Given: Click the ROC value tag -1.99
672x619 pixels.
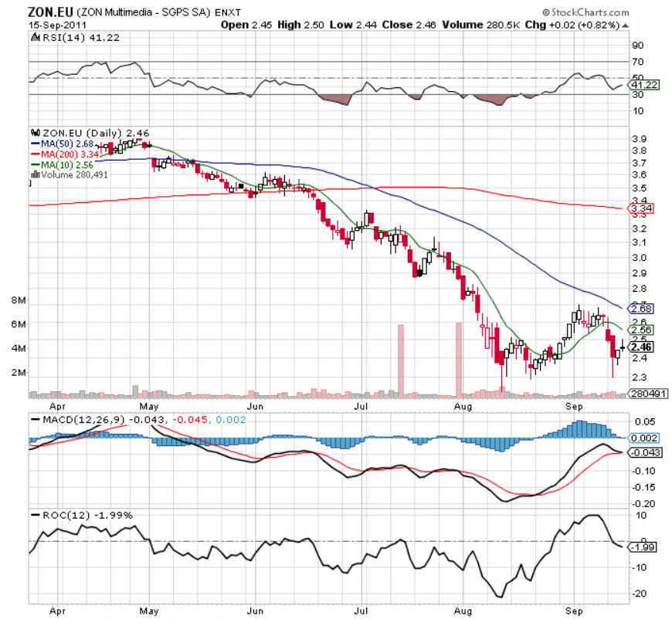Looking at the screenshot, I should click(643, 547).
